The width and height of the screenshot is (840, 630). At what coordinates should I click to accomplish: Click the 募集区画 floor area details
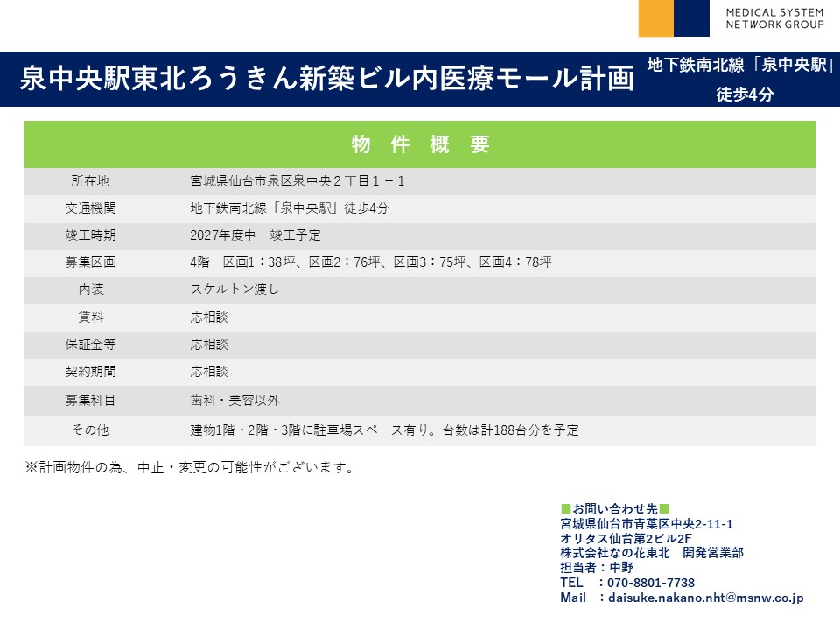(x=370, y=262)
